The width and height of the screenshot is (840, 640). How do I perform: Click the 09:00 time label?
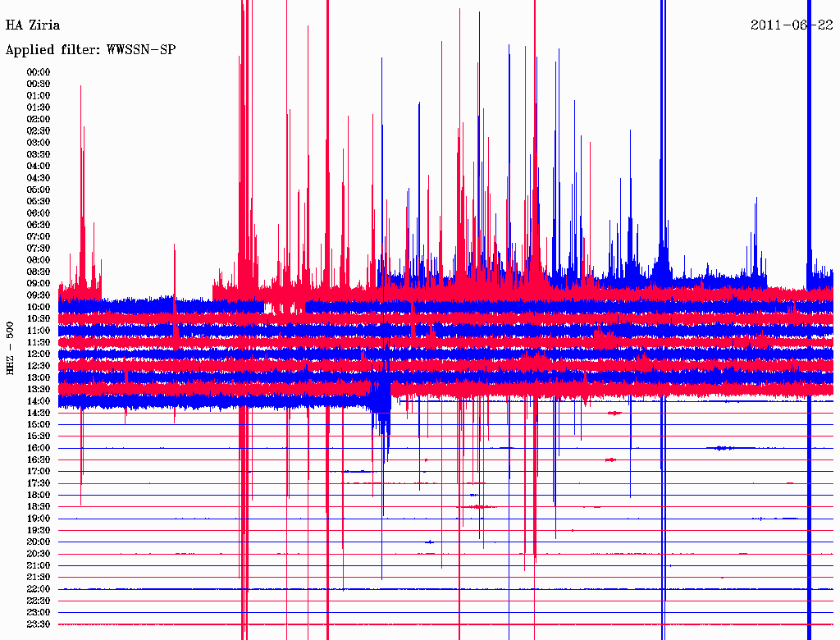point(39,284)
